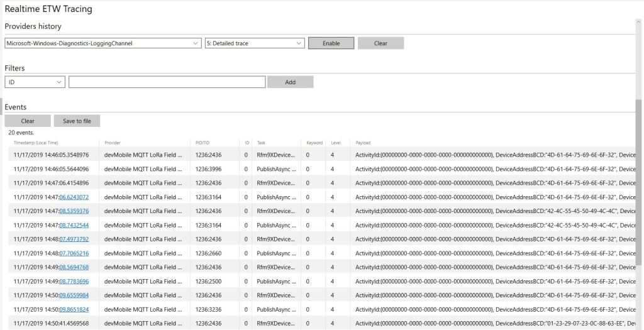Click the Enable provider button
Viewport: 644px width, 330px height.
click(x=331, y=43)
